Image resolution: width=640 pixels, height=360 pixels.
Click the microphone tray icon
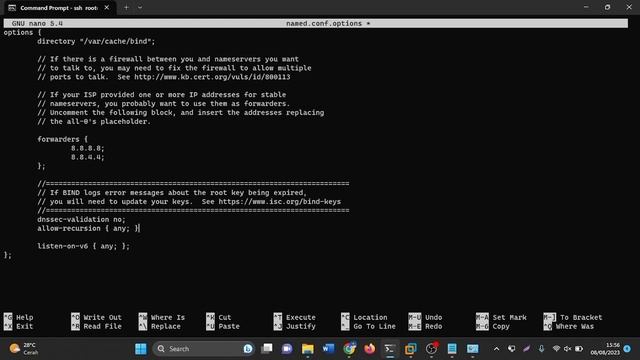(541, 349)
